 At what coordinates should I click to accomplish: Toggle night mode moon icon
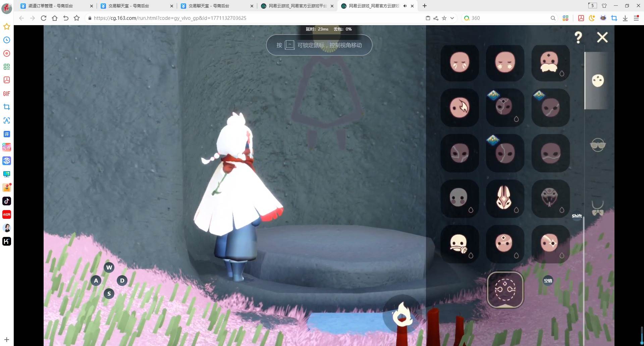592,18
